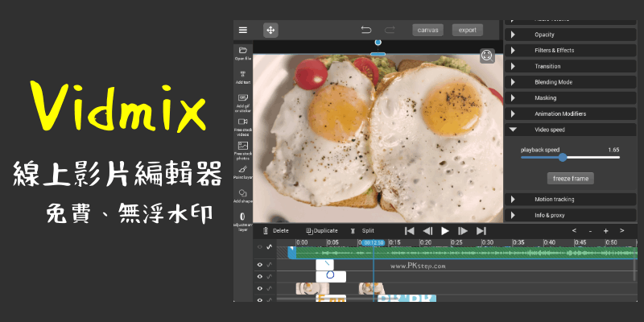Image resolution: width=644 pixels, height=322 pixels.
Task: Expand the Filters & Effects section
Action: click(x=571, y=51)
